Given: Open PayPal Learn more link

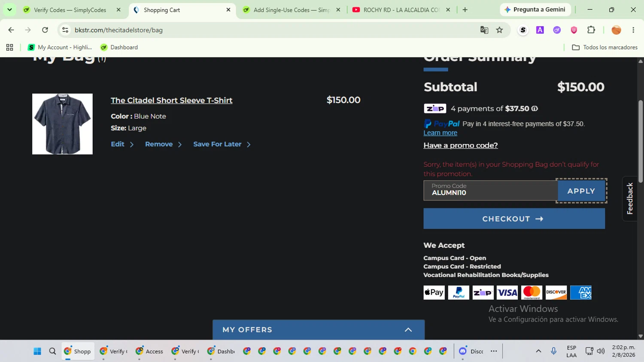Looking at the screenshot, I should click(x=440, y=133).
